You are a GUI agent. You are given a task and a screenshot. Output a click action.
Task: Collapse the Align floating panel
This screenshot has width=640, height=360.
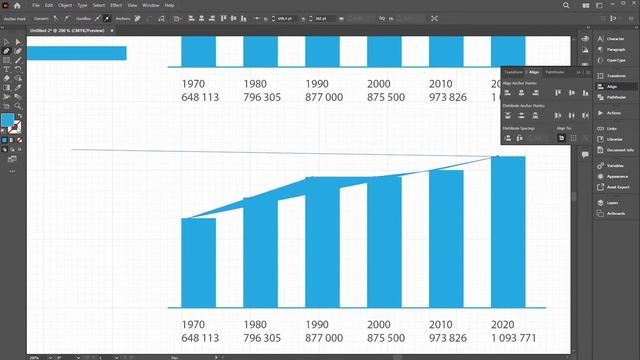[579, 72]
